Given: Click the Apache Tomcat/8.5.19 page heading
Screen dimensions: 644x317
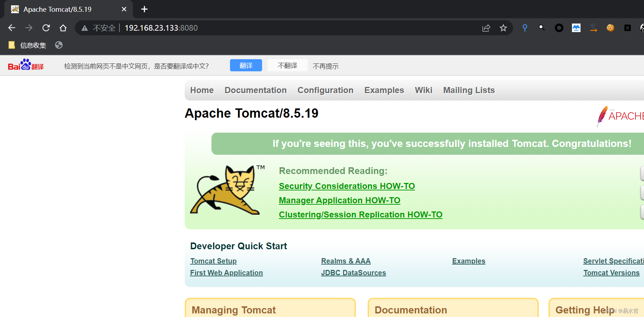Looking at the screenshot, I should click(x=251, y=113).
